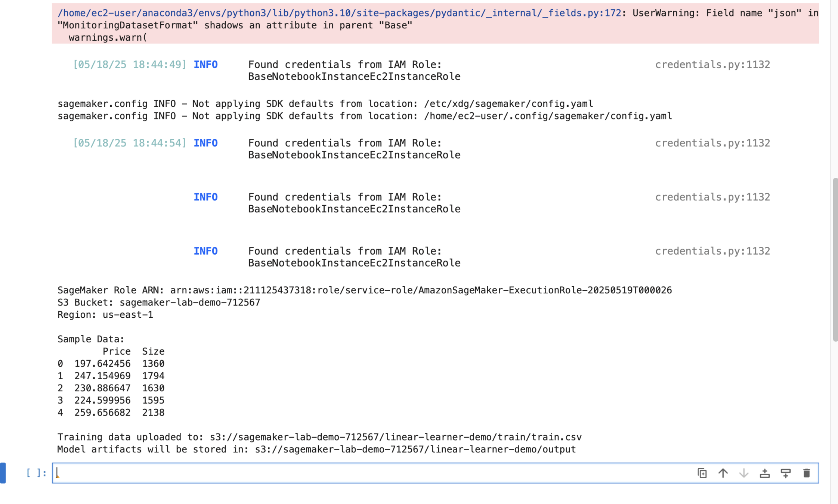The width and height of the screenshot is (838, 504).
Task: Click the first credentials.py:1132 reference
Action: click(x=712, y=65)
